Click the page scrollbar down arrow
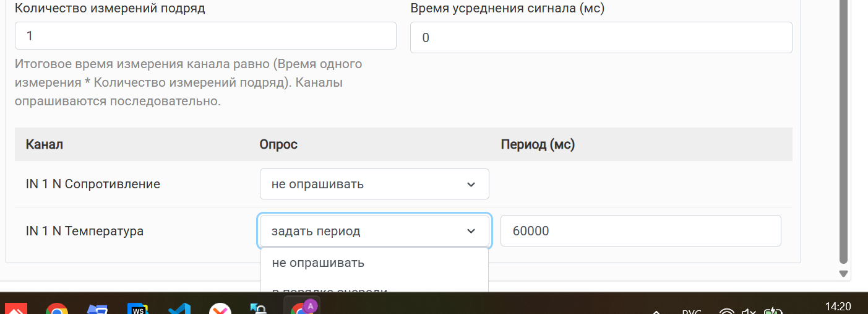868x314 pixels. click(842, 273)
